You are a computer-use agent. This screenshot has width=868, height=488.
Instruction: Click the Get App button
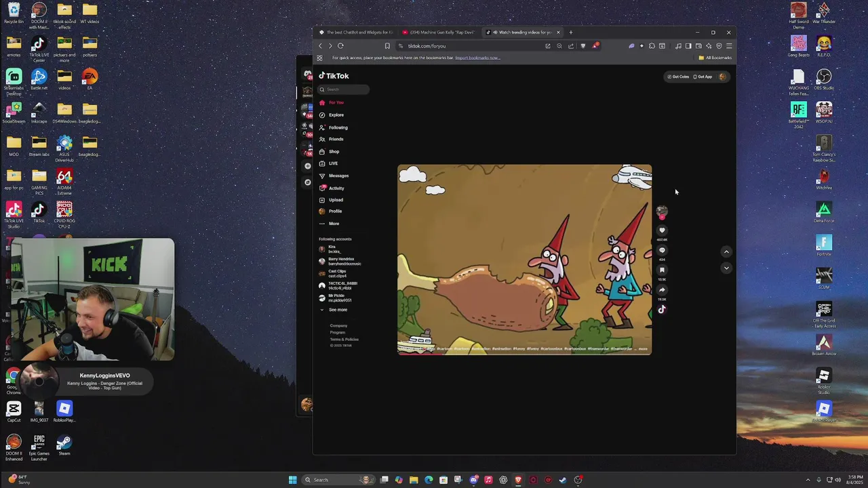(x=703, y=77)
